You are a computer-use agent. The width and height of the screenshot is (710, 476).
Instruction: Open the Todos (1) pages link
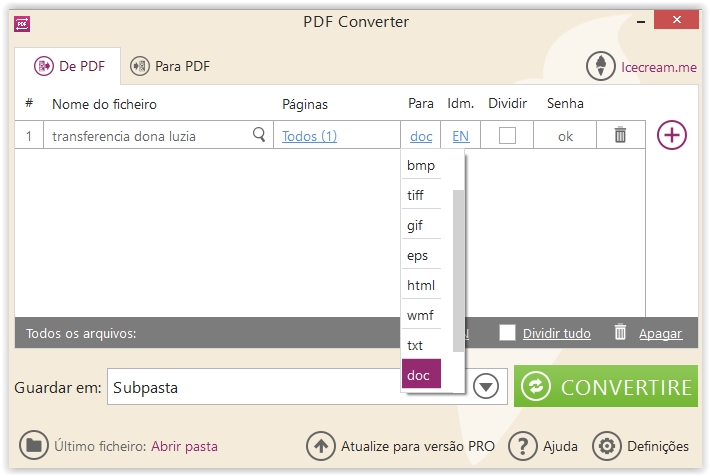[309, 136]
